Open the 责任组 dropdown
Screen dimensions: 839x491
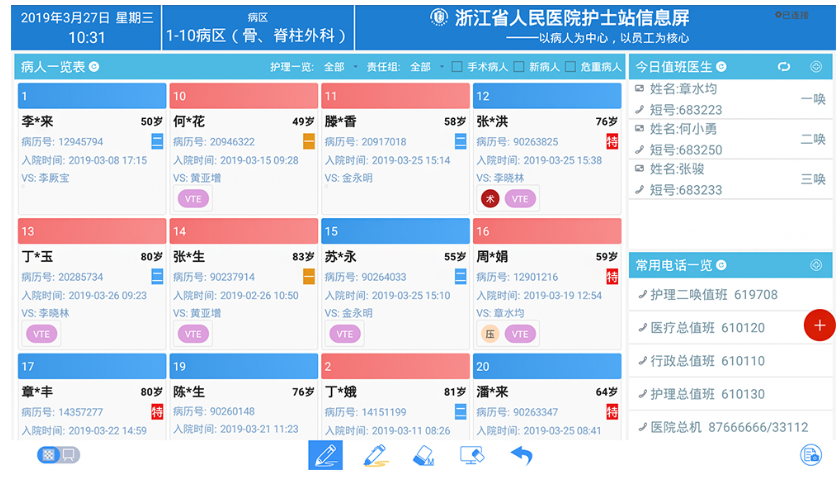point(427,67)
